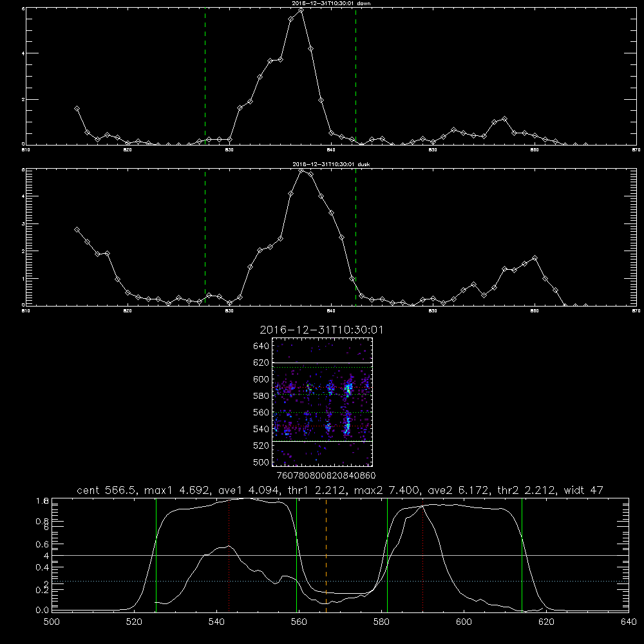Click the timestamp title above the spectral image
The height and width of the screenshot is (644, 644).
tap(321, 330)
